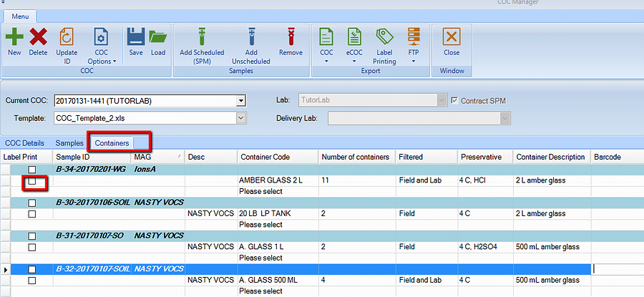Open the COC Details tab
The height and width of the screenshot is (297, 644).
tap(24, 143)
